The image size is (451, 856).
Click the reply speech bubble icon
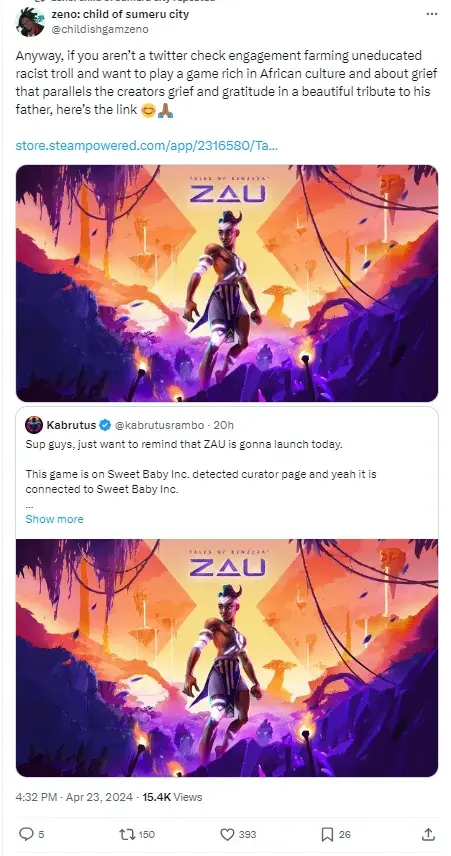pyautogui.click(x=26, y=834)
